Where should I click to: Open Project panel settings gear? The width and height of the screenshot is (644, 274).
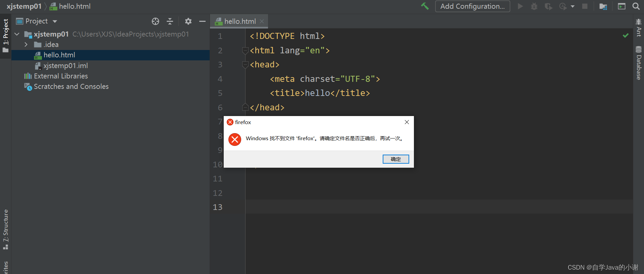188,21
